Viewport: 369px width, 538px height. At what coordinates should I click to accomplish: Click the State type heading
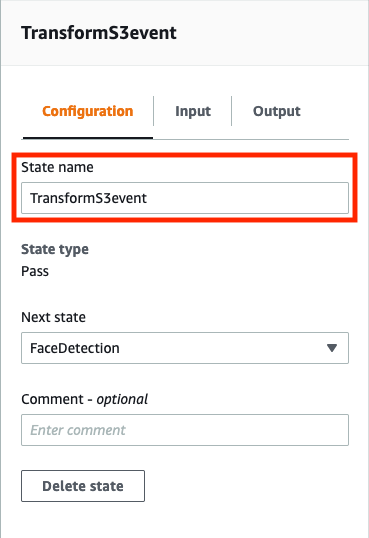pyautogui.click(x=55, y=249)
